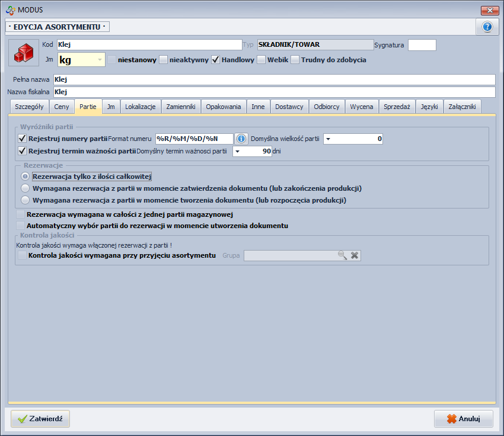The width and height of the screenshot is (504, 436).
Task: Click the MODUS application icon in title bar
Action: tap(9, 9)
